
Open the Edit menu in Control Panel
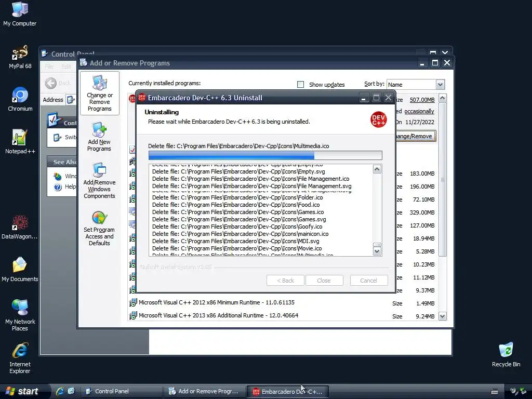pos(66,66)
